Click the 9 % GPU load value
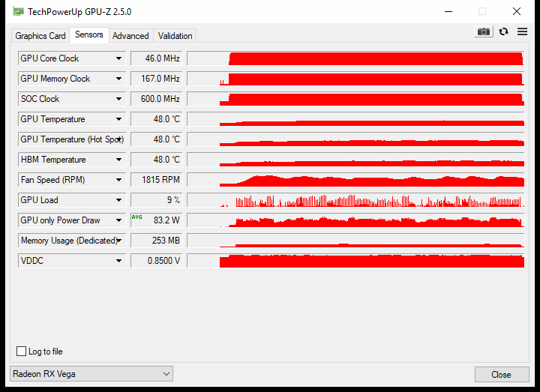Viewport: 540px width, 392px height. coord(156,200)
